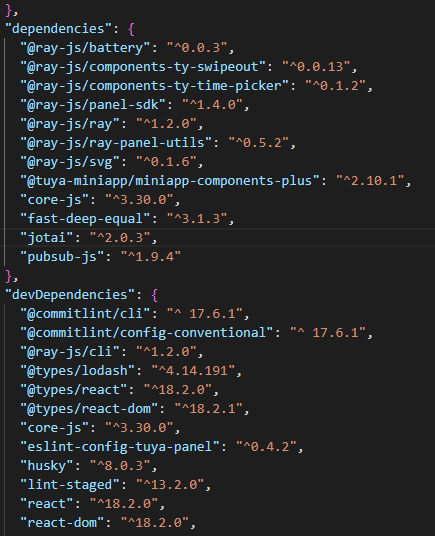Click the "pubsub-js" version "^1.9.4"
435x536 pixels.
[x=151, y=257]
